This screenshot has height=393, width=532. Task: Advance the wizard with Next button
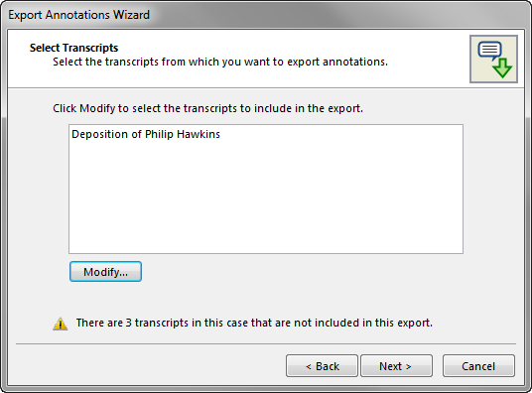396,366
